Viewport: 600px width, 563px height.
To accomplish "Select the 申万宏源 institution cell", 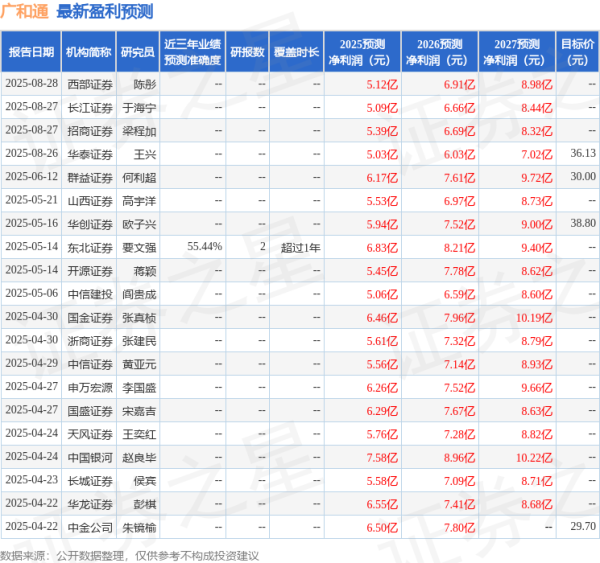I will 90,388.
